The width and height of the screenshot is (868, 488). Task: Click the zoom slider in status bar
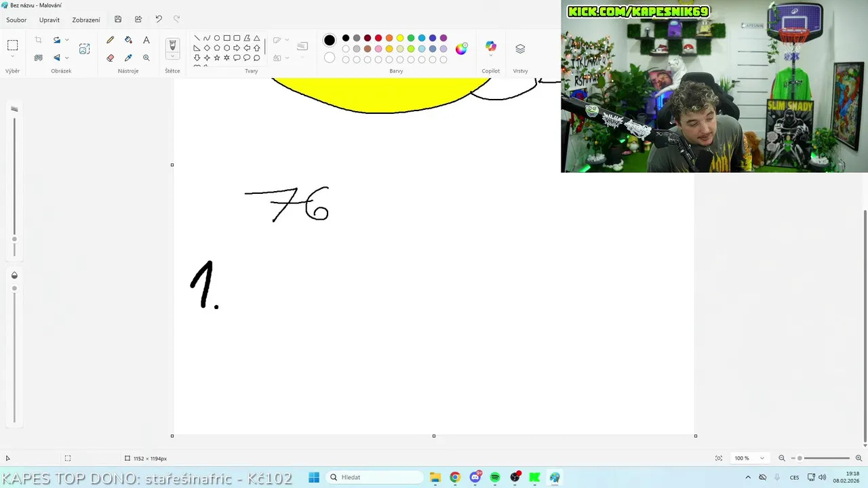pos(821,458)
